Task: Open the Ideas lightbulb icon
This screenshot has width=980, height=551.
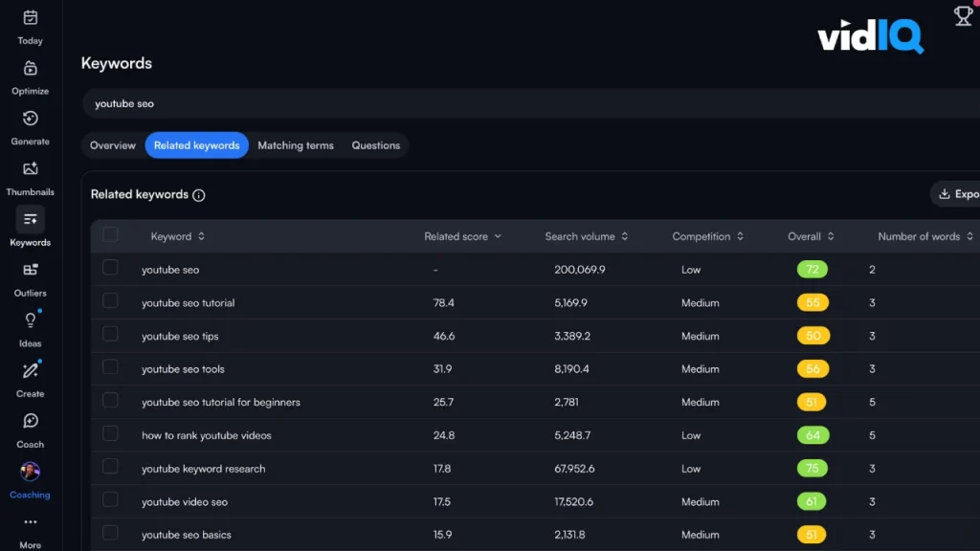Action: (x=30, y=321)
